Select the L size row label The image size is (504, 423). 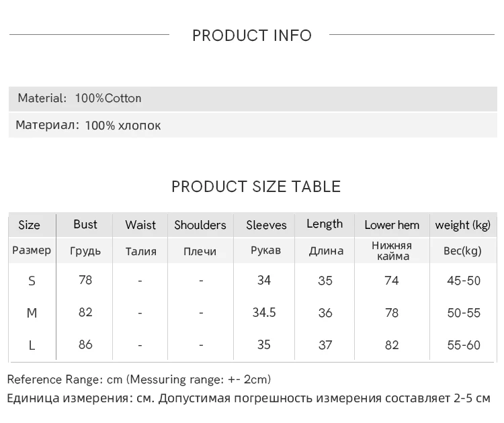32,345
